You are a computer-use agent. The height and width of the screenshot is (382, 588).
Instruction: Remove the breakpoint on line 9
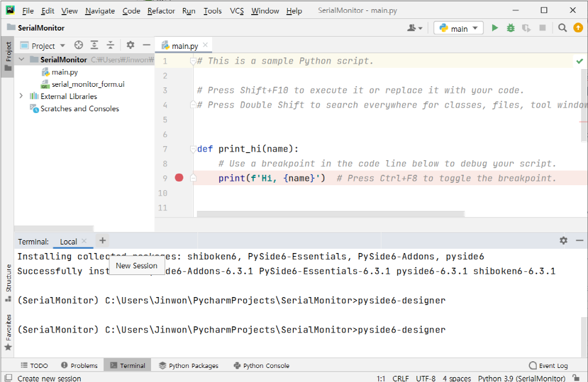tap(179, 178)
